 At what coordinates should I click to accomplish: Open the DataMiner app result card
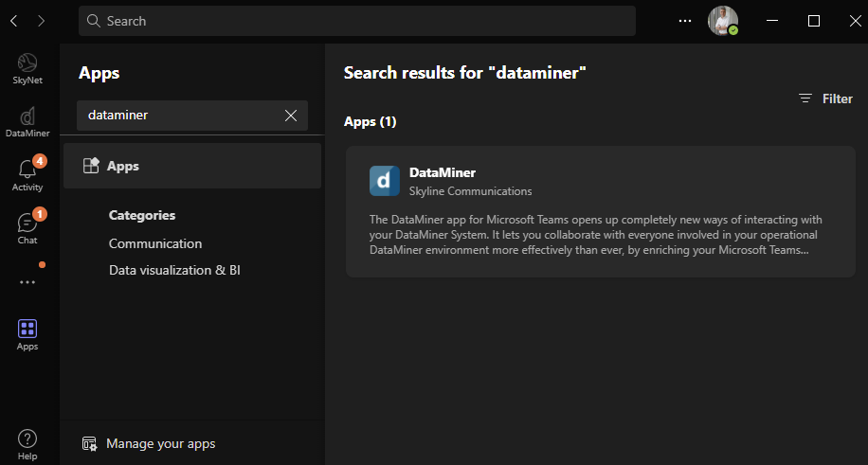(601, 211)
